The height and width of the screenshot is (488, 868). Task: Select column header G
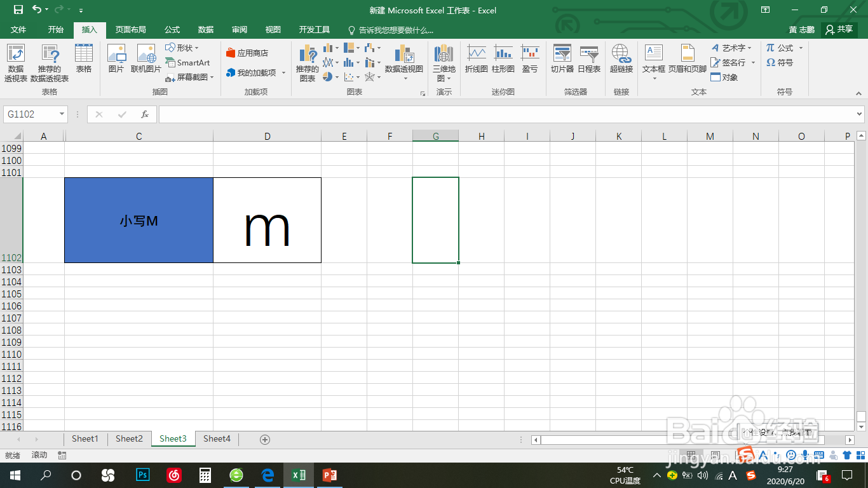click(435, 136)
